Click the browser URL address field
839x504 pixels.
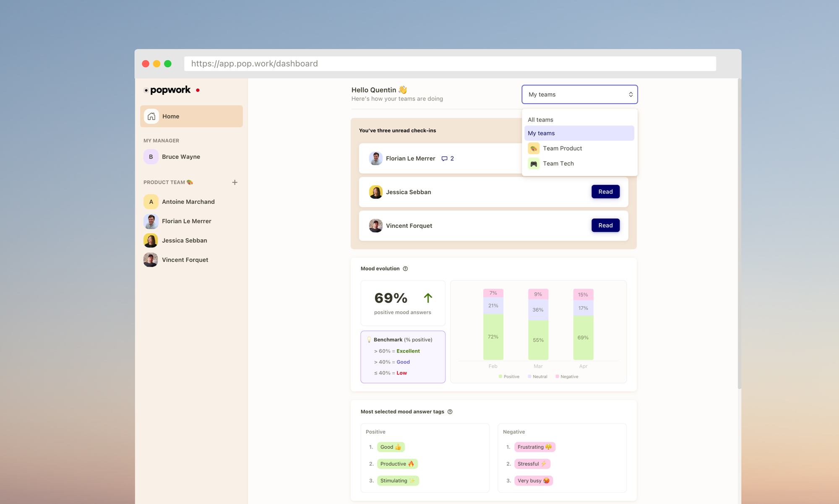coord(450,64)
